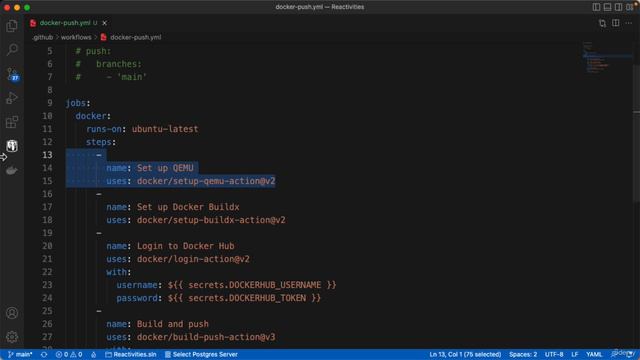Change end of line sequence LF
This screenshot has width=640, height=360.
coord(575,354)
